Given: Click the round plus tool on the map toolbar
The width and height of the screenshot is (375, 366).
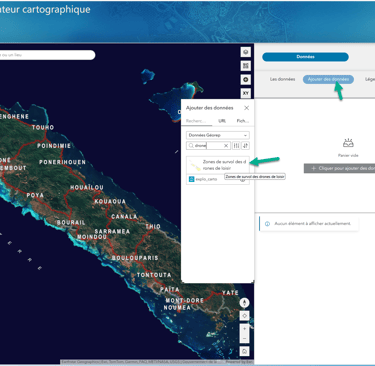Looking at the screenshot, I should [246, 80].
